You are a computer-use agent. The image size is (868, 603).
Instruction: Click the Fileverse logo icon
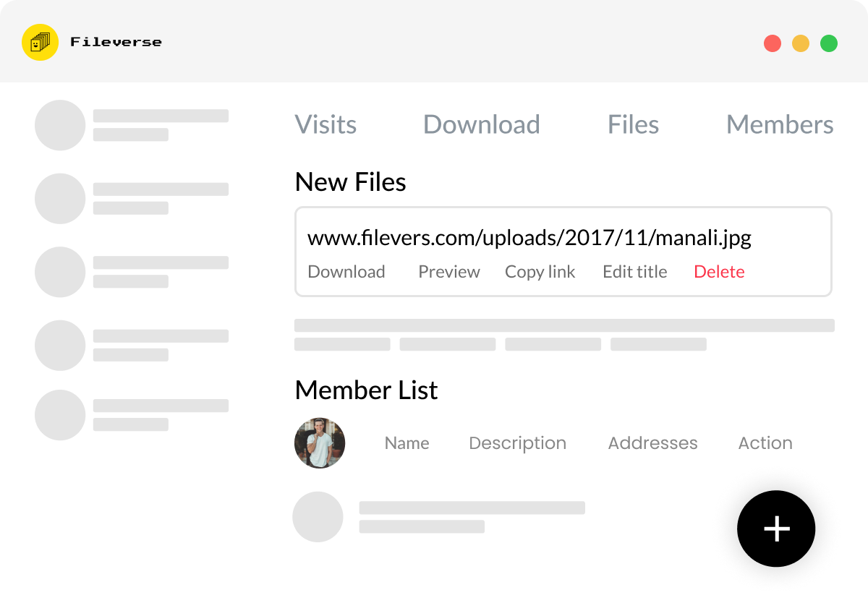click(40, 42)
